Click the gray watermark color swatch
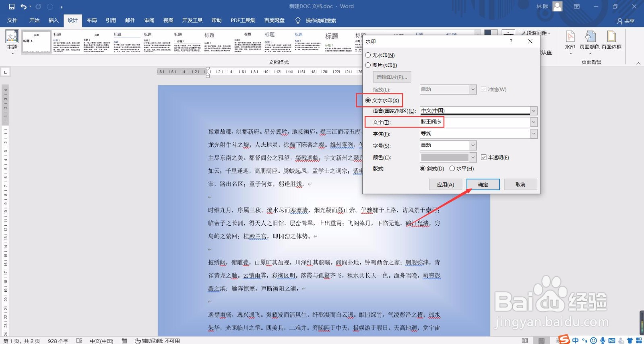This screenshot has height=344, width=644. pyautogui.click(x=445, y=157)
